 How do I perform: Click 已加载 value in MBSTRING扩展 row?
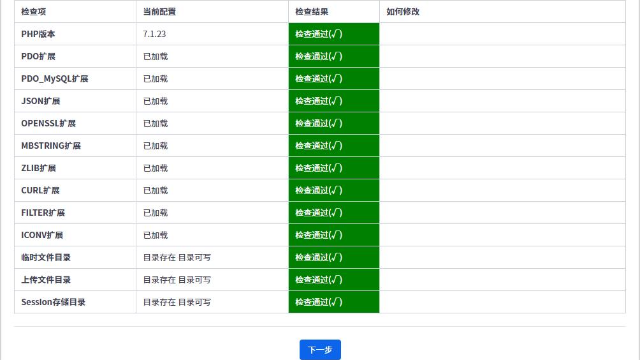pyautogui.click(x=156, y=146)
